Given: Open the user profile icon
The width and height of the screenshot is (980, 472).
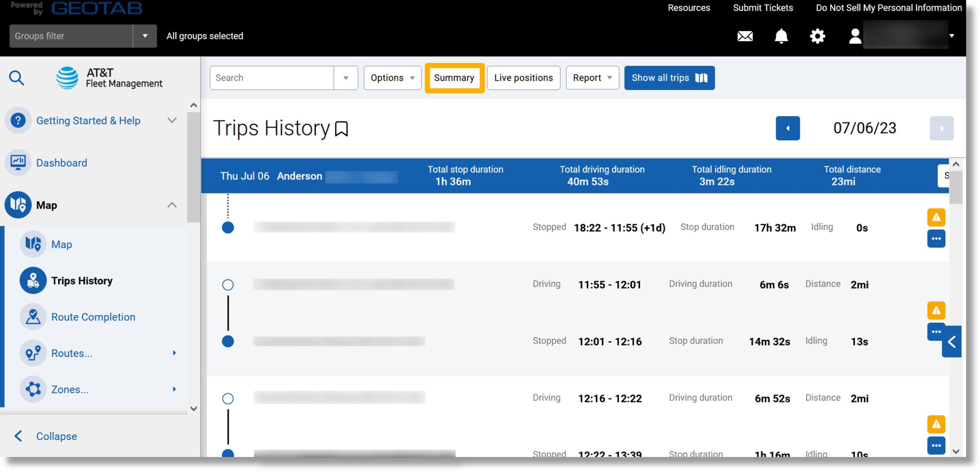Looking at the screenshot, I should click(855, 36).
